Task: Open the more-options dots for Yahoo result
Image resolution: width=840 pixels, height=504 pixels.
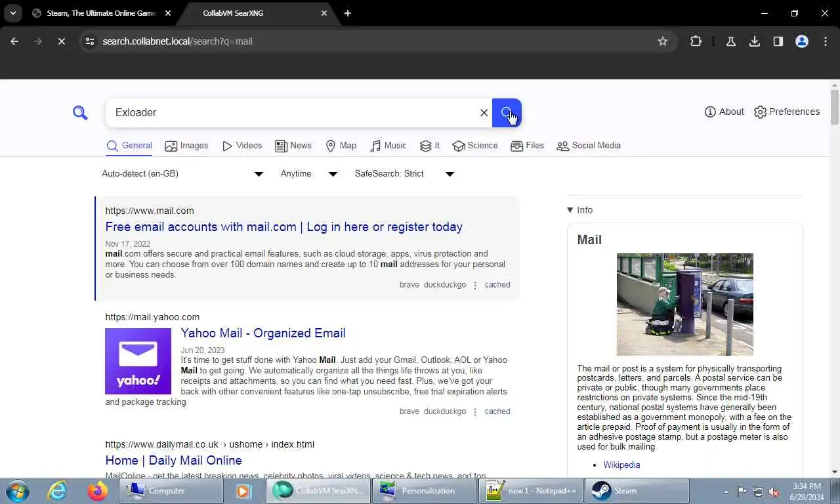Action: 475,412
